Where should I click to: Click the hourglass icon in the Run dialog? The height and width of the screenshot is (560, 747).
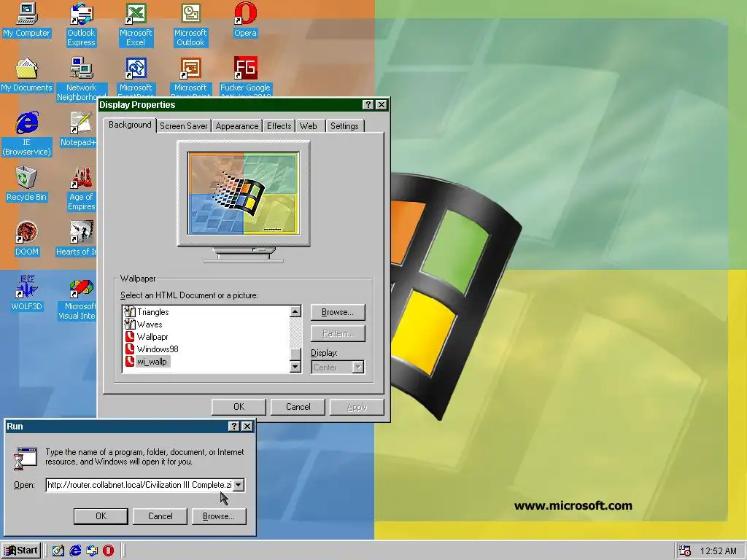(26, 458)
